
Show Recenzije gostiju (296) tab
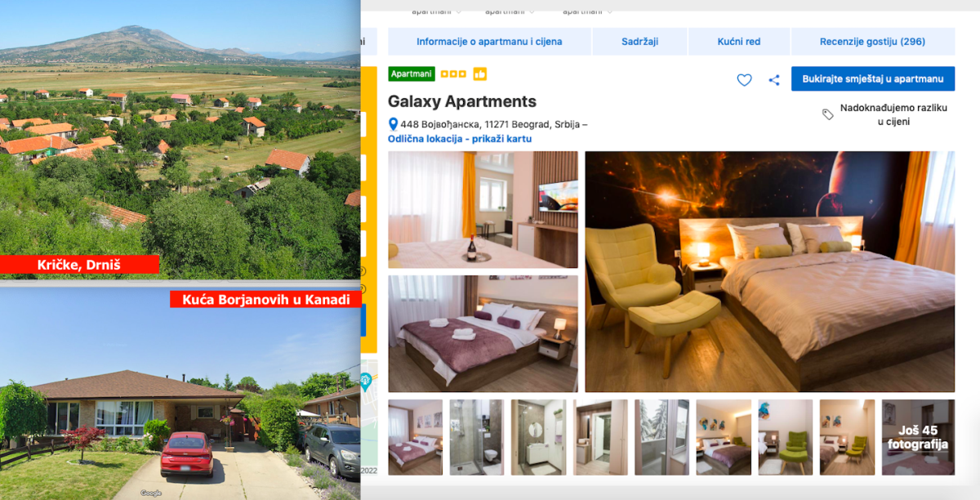point(872,42)
